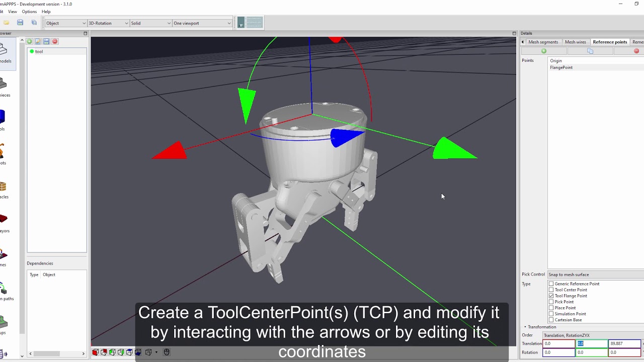This screenshot has height=362, width=644.
Task: Click the left arrow to see earlier Details tabs
Action: click(x=523, y=42)
